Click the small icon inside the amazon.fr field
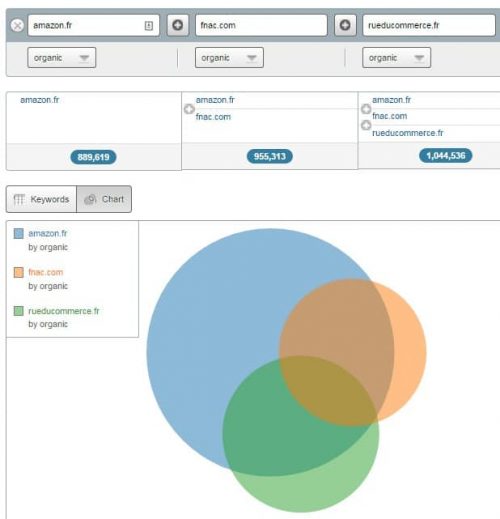Screen dimensions: 500x519 coord(149,26)
